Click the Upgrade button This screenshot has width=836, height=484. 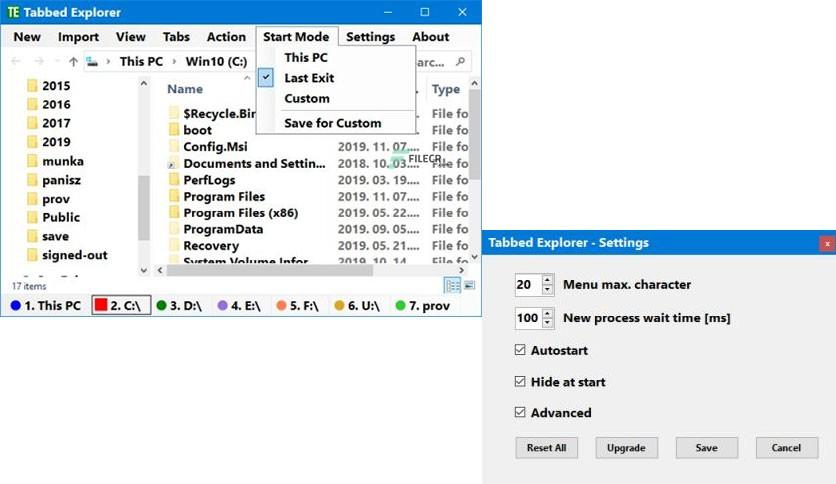point(626,448)
